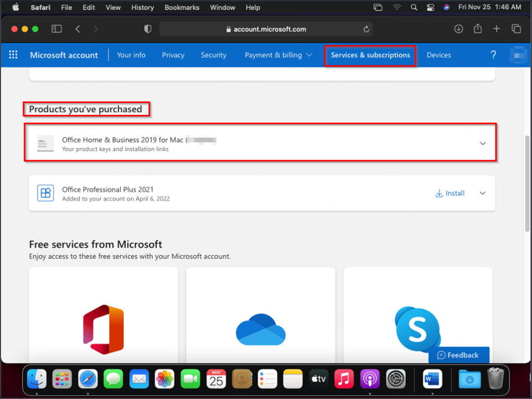Image resolution: width=532 pixels, height=399 pixels.
Task: Open the Trash in the dock
Action: click(x=496, y=379)
